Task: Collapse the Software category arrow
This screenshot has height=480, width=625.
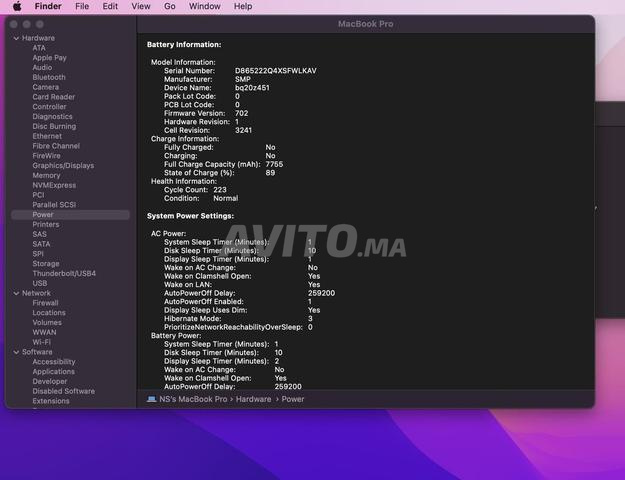Action: [16, 352]
